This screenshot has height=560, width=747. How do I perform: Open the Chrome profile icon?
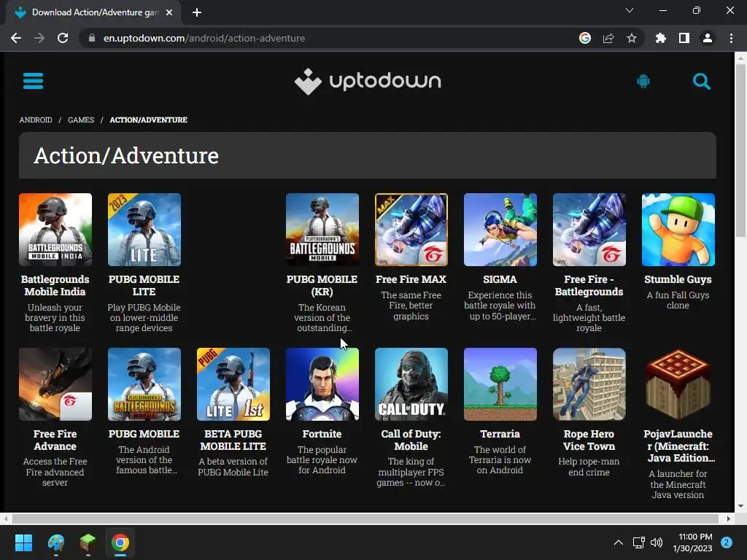coord(708,38)
